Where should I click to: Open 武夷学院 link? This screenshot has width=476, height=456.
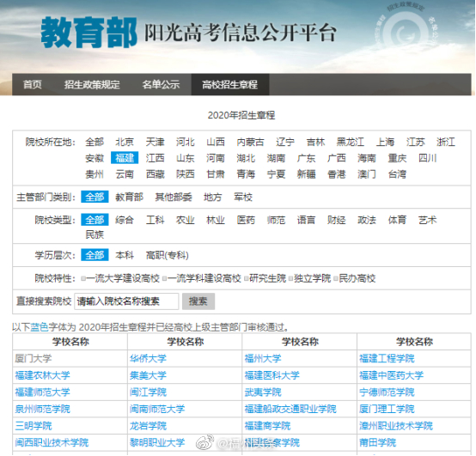tap(263, 392)
